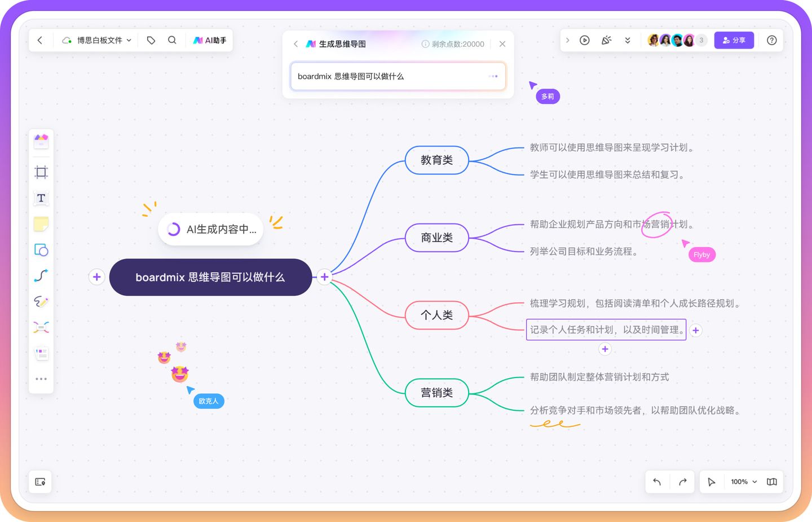Redo the last action

(682, 482)
